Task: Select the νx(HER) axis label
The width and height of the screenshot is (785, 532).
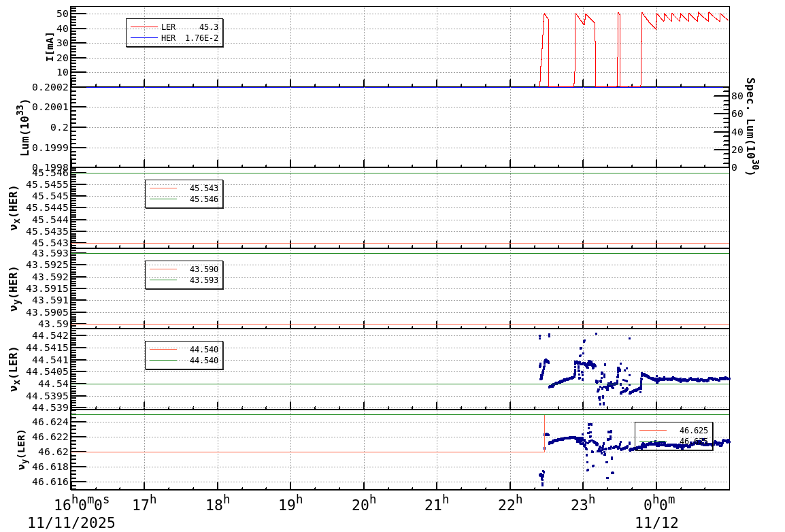Action: coord(14,208)
